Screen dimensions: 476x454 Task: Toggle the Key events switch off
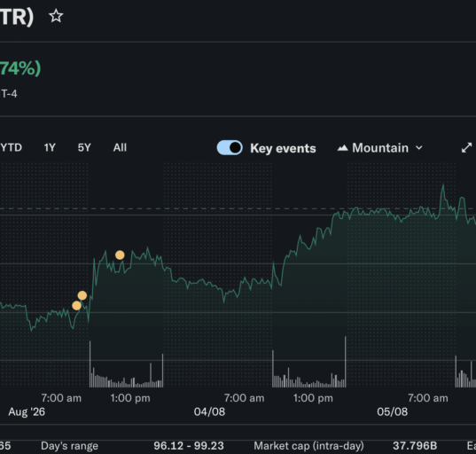tap(230, 148)
